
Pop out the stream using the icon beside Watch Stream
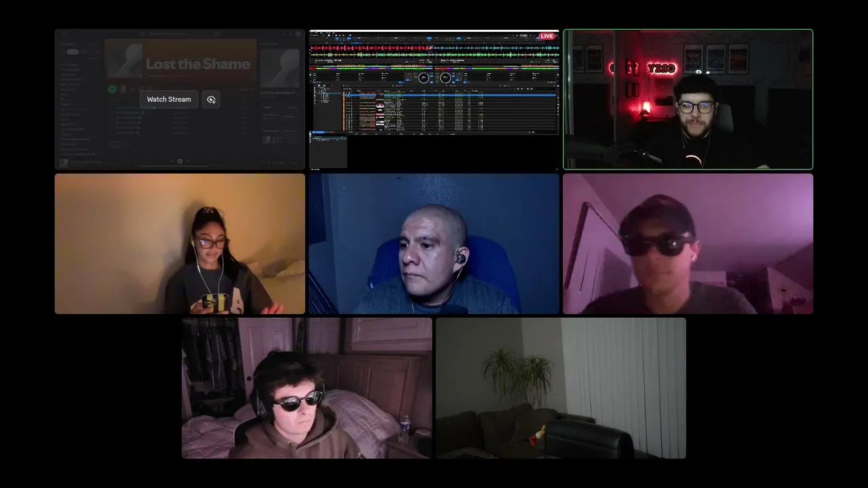pos(211,100)
